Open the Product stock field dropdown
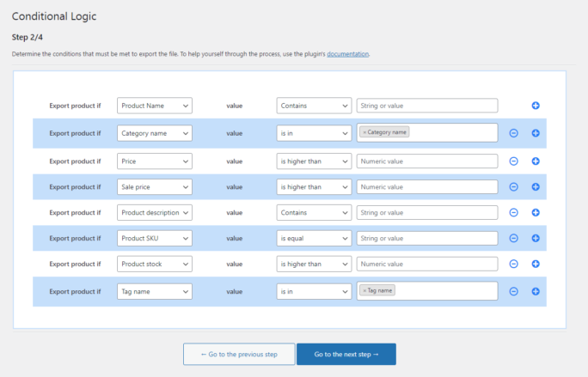This screenshot has width=588, height=377. (155, 265)
